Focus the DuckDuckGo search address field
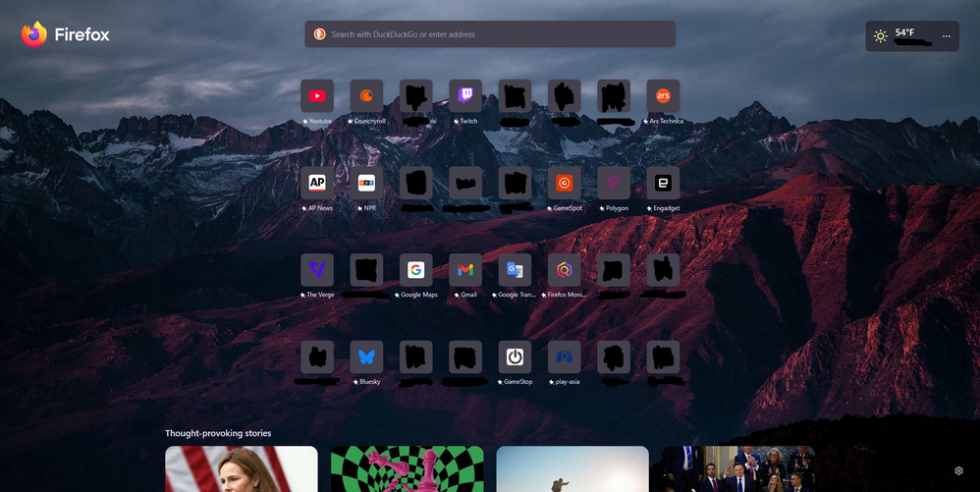Image resolution: width=980 pixels, height=492 pixels. tap(490, 33)
